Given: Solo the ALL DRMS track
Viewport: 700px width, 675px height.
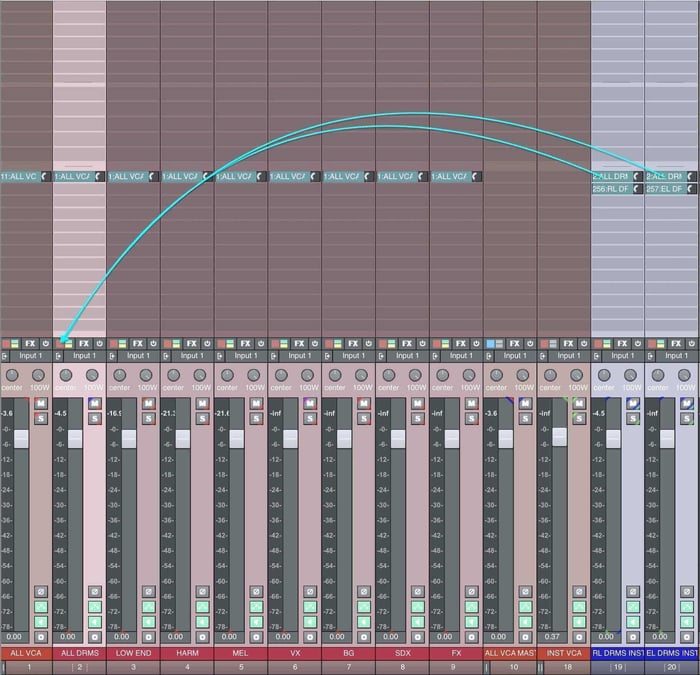Looking at the screenshot, I should point(95,419).
